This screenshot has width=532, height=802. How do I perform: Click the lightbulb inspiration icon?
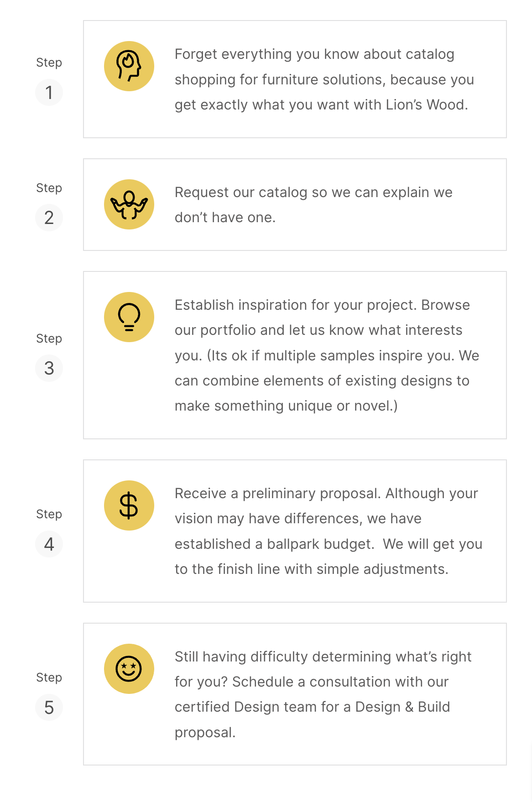click(x=129, y=317)
